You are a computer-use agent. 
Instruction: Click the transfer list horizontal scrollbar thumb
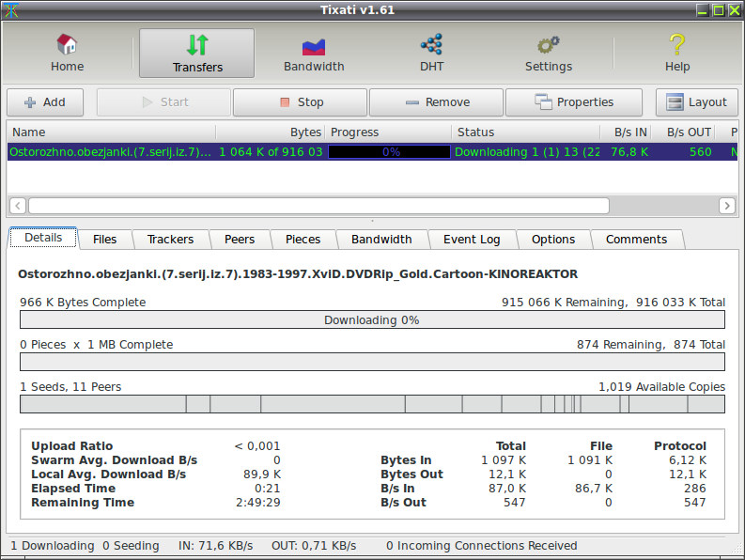[x=318, y=206]
